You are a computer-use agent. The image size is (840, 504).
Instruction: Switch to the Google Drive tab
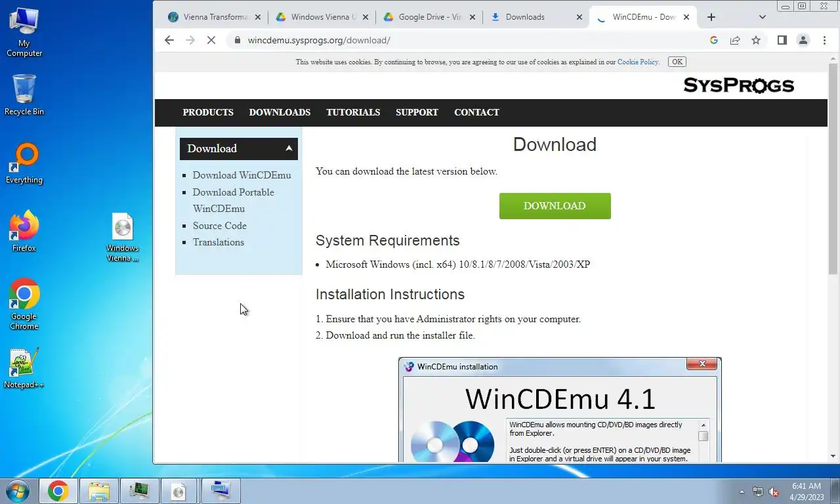(429, 17)
